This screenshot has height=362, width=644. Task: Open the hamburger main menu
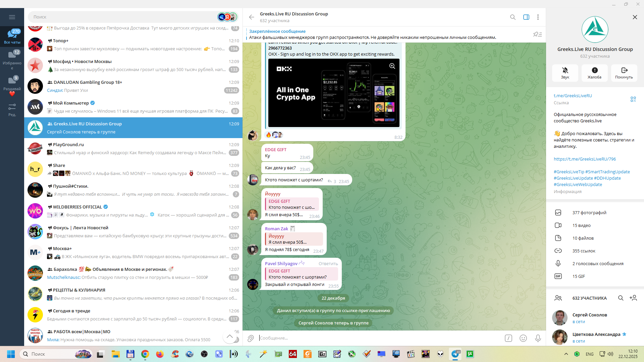pyautogui.click(x=12, y=17)
